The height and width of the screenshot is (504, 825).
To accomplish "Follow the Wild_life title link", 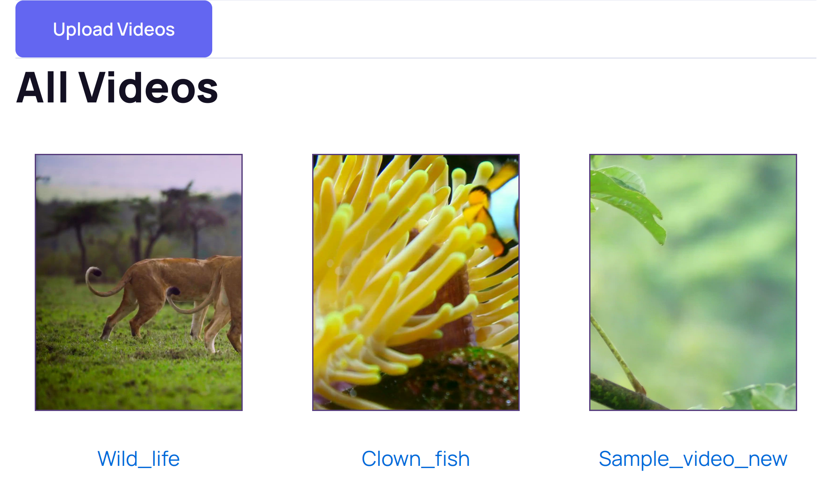I will pos(139,459).
